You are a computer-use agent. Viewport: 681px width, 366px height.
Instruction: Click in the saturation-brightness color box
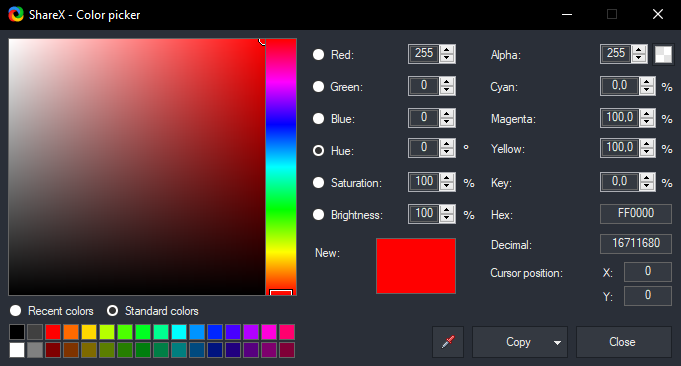[x=137, y=167]
